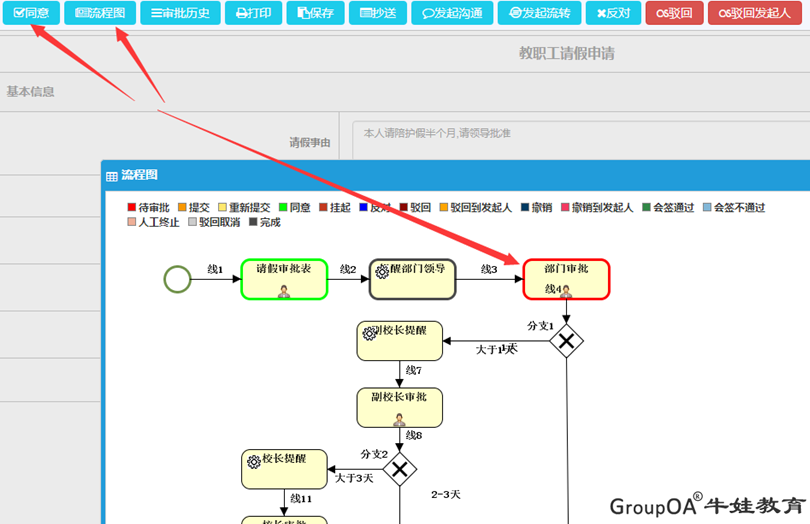The height and width of the screenshot is (524, 810).
Task: Click the 线2 connector label
Action: [348, 269]
